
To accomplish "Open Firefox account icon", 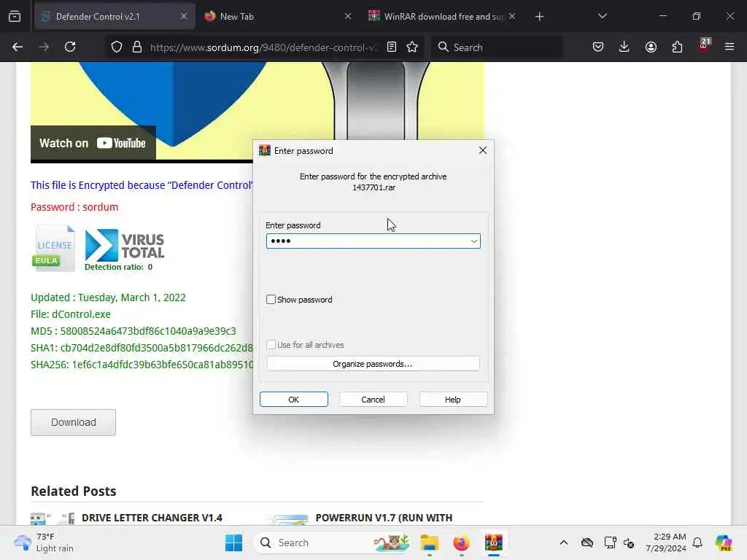I will pos(651,47).
